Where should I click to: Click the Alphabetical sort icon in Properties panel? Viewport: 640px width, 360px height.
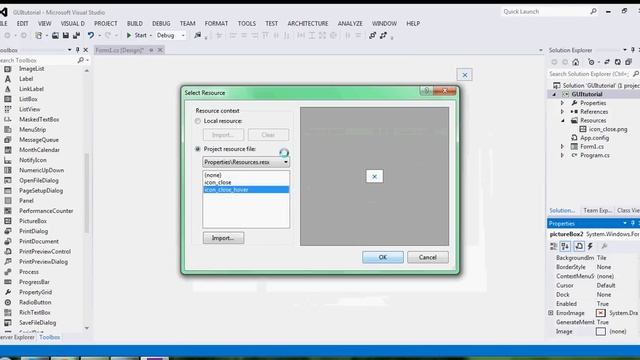coord(565,246)
